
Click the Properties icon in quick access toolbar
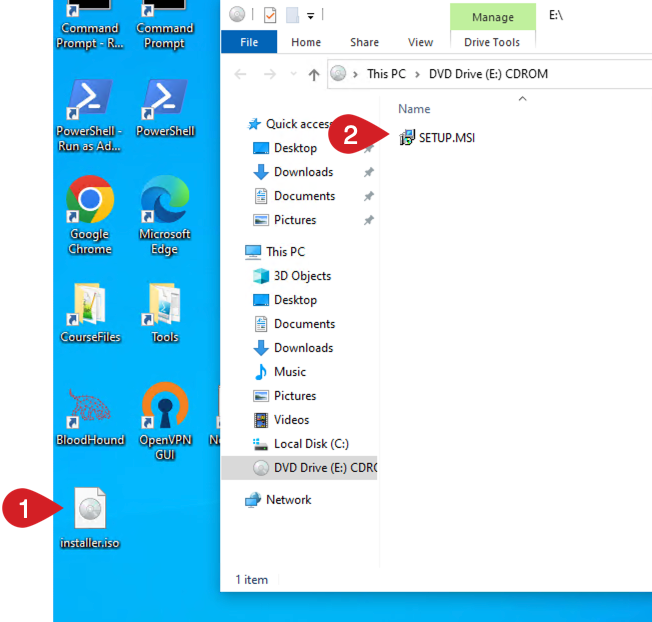pos(270,15)
